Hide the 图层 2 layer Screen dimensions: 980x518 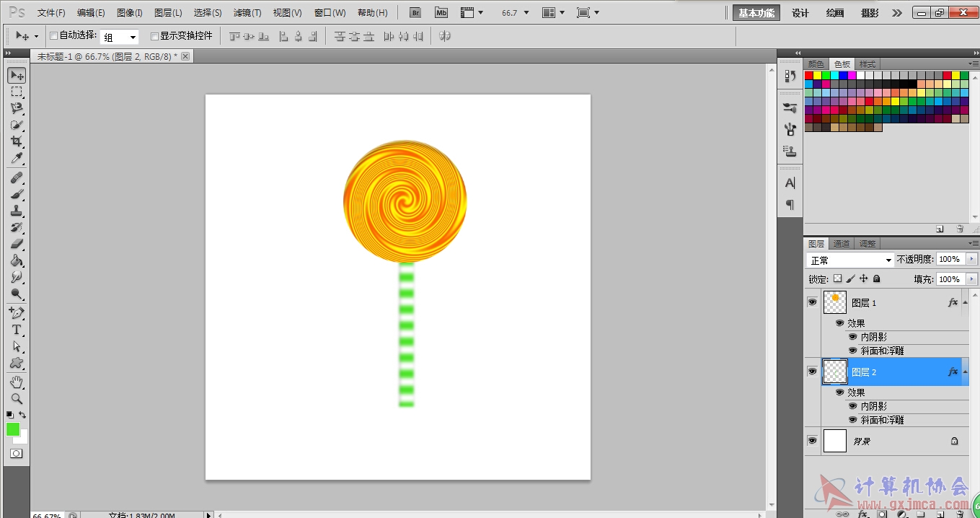point(813,372)
